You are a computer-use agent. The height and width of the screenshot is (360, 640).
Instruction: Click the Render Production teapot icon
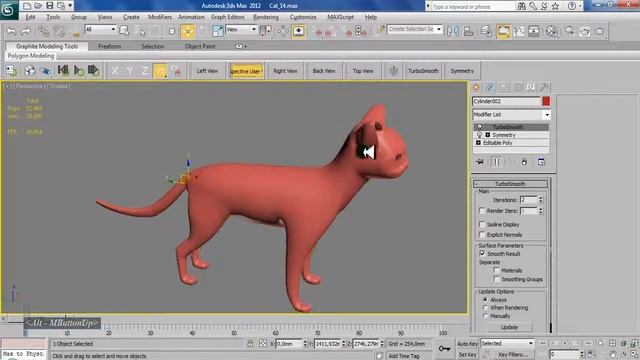[600, 31]
